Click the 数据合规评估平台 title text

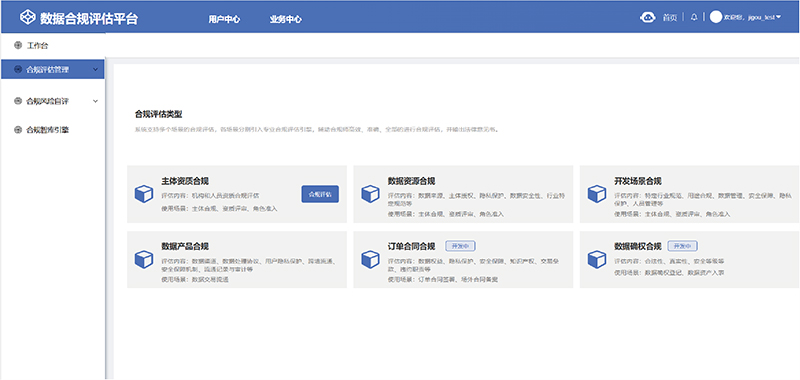click(x=89, y=18)
